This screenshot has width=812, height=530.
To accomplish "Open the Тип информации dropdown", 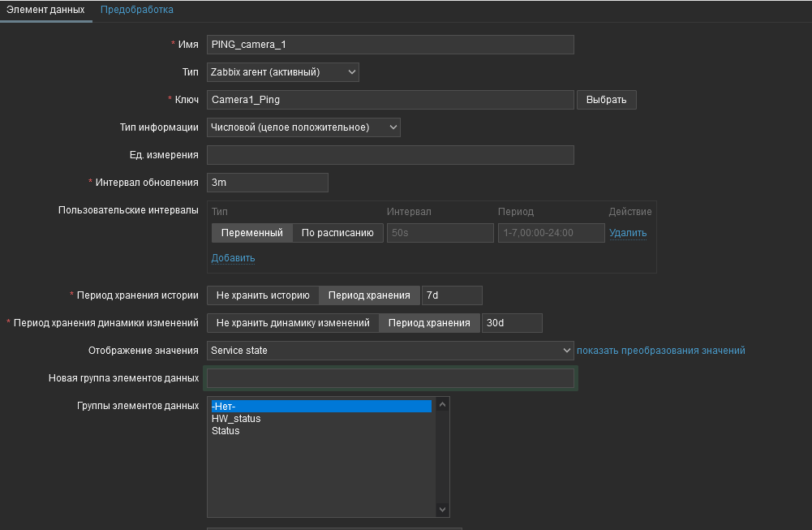I will pos(303,127).
